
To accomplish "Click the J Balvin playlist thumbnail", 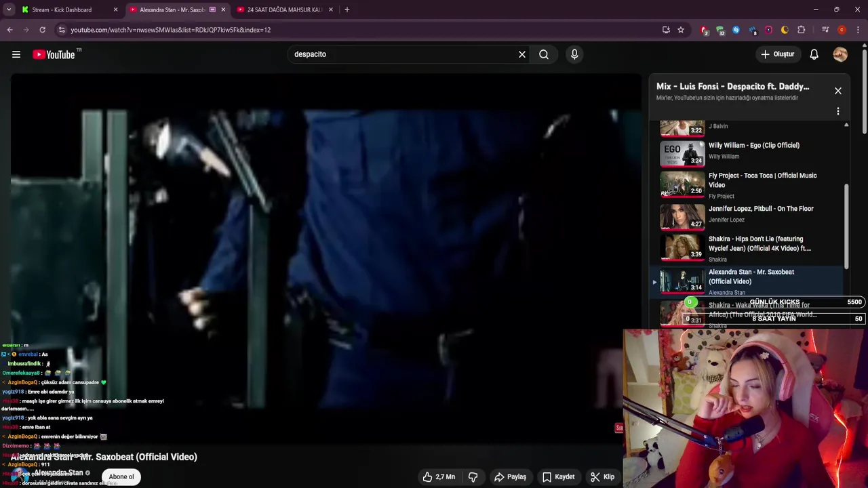I will (682, 129).
